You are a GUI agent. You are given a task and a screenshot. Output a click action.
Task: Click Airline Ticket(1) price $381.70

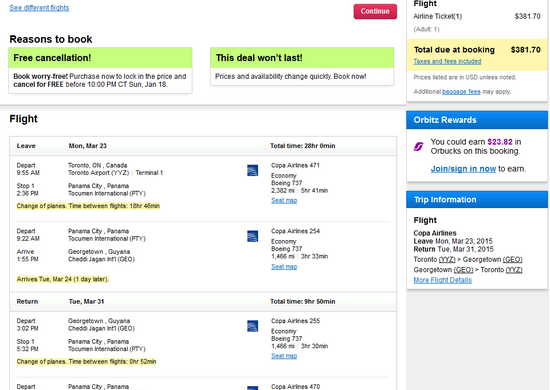528,16
